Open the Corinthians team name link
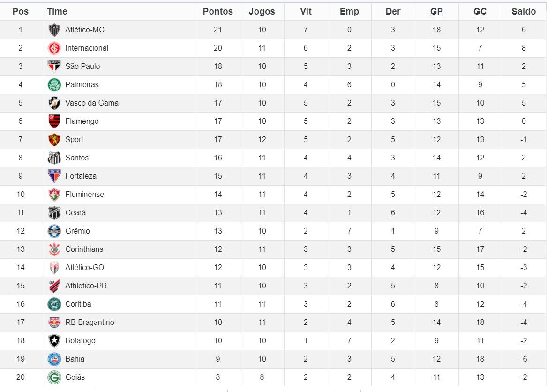 tap(84, 249)
